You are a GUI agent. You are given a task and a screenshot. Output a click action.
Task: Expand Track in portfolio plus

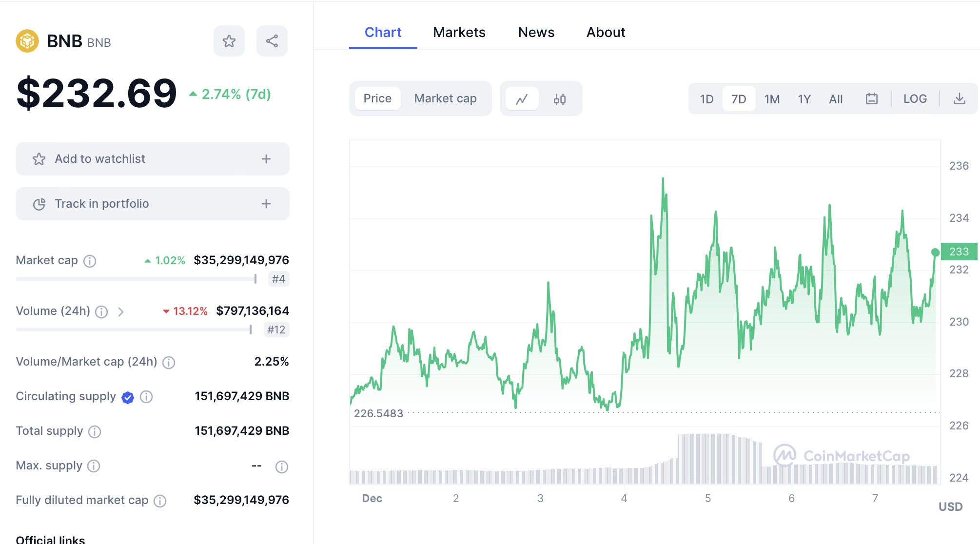pyautogui.click(x=266, y=204)
